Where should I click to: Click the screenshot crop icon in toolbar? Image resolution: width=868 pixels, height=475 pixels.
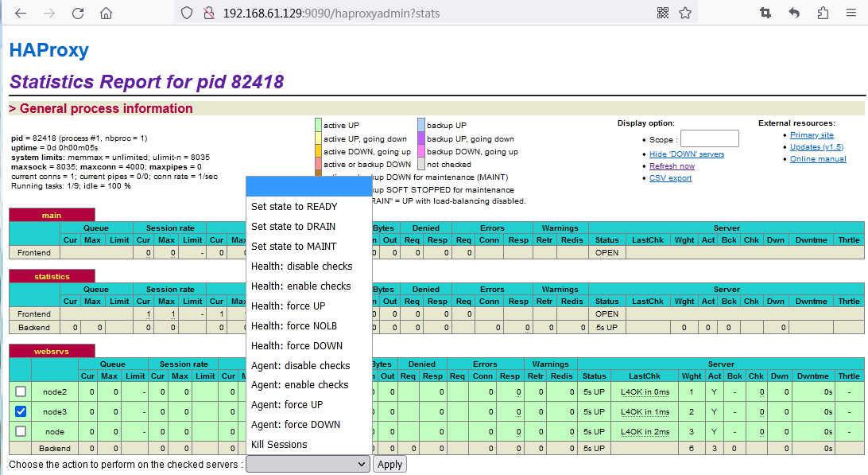[x=765, y=13]
